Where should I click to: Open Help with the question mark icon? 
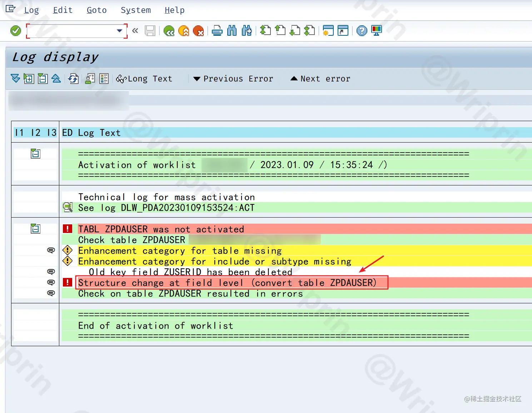(x=362, y=31)
